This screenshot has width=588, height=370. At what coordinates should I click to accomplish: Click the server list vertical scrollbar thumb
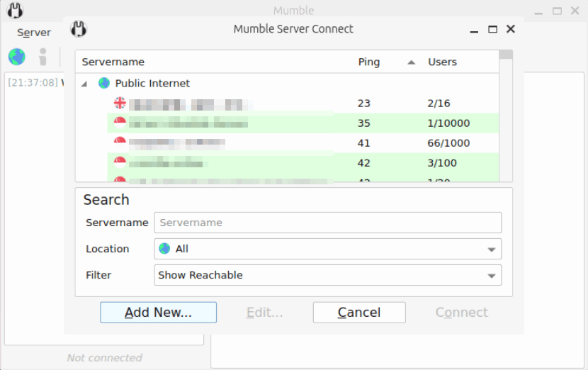click(506, 55)
